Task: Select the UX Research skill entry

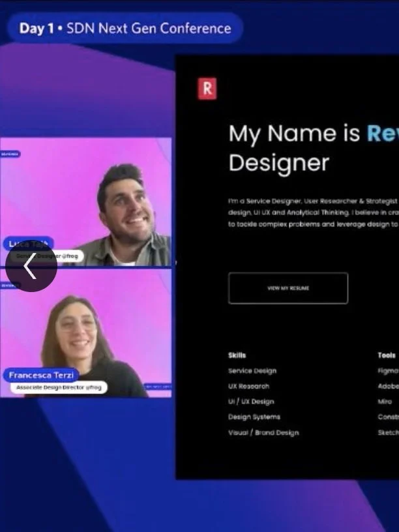Action: click(x=248, y=386)
